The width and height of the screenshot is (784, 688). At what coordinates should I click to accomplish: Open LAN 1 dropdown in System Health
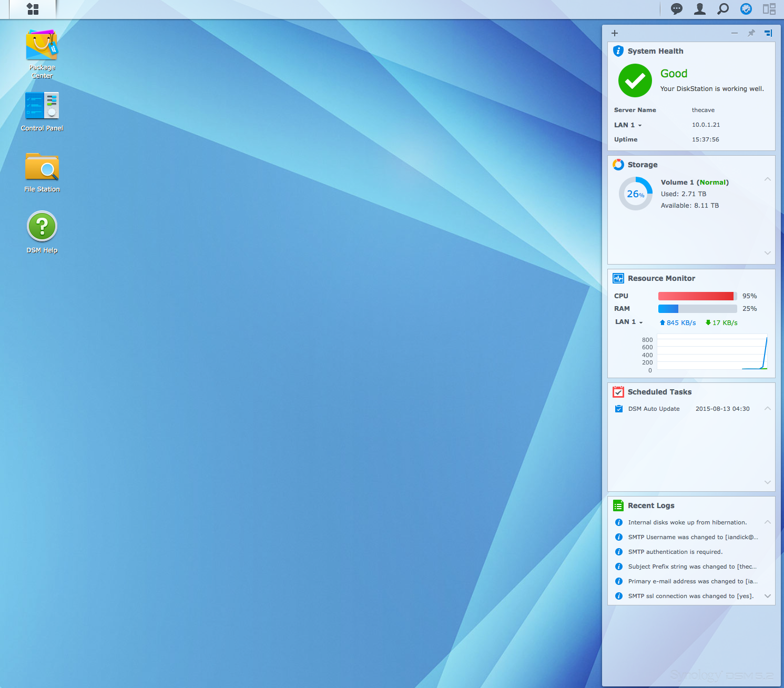[628, 125]
